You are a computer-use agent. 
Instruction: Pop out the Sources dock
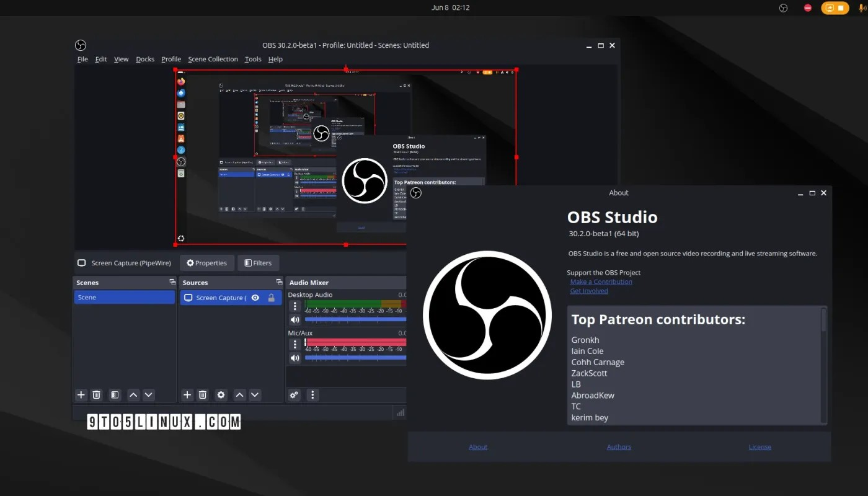pyautogui.click(x=278, y=282)
